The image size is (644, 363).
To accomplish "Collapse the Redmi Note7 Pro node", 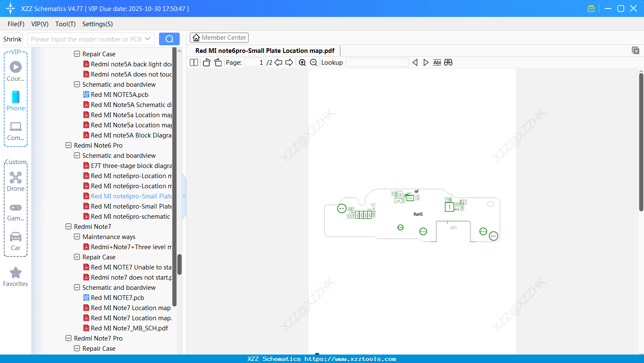I will (69, 338).
